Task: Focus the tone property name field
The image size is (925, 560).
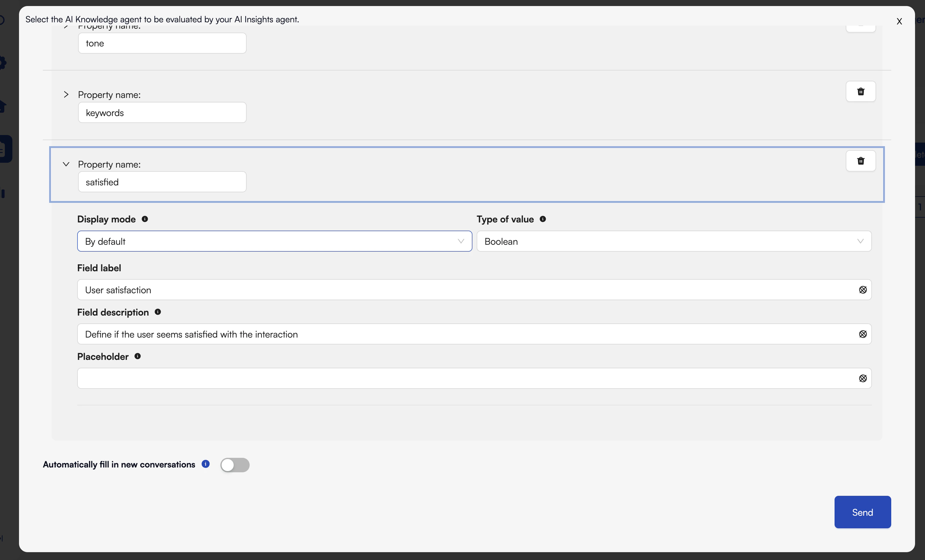Action: pos(162,43)
